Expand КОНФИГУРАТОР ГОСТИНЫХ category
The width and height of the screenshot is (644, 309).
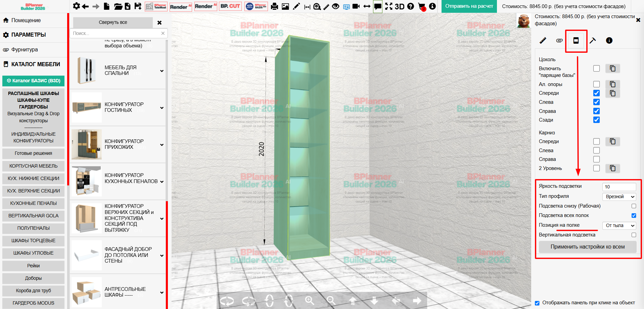(162, 108)
